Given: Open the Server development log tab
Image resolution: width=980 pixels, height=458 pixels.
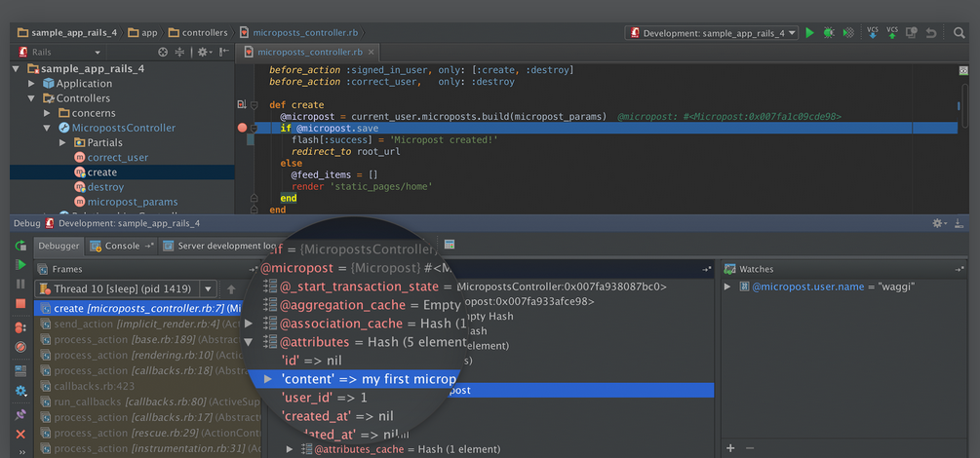Looking at the screenshot, I should tap(218, 247).
